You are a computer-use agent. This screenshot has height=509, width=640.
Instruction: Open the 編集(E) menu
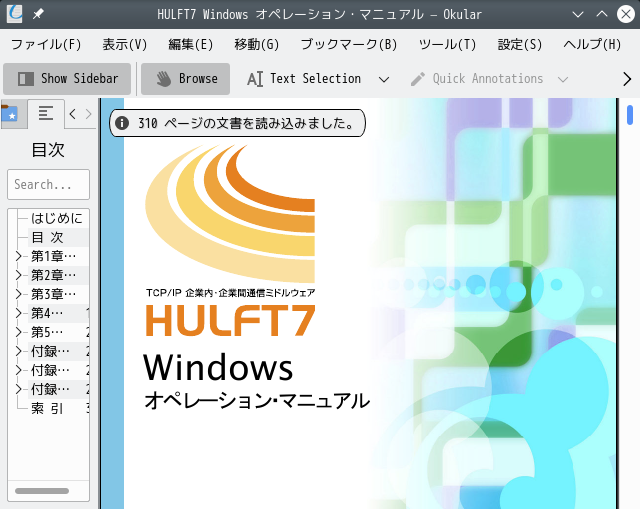pyautogui.click(x=191, y=44)
